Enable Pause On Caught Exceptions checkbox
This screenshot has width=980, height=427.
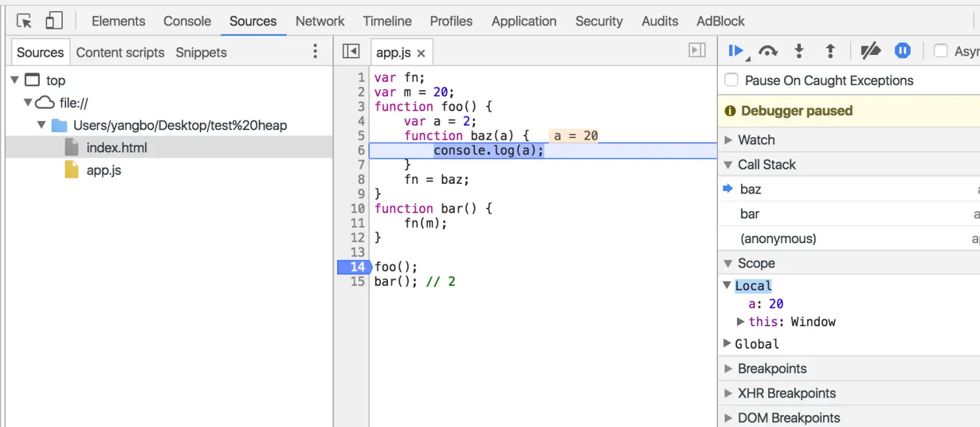pyautogui.click(x=732, y=80)
